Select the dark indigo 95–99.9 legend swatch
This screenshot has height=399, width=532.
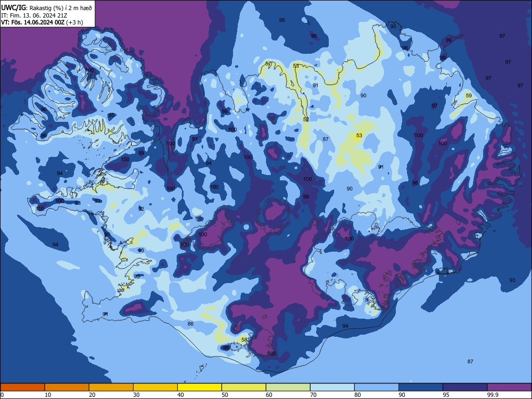pos(465,387)
